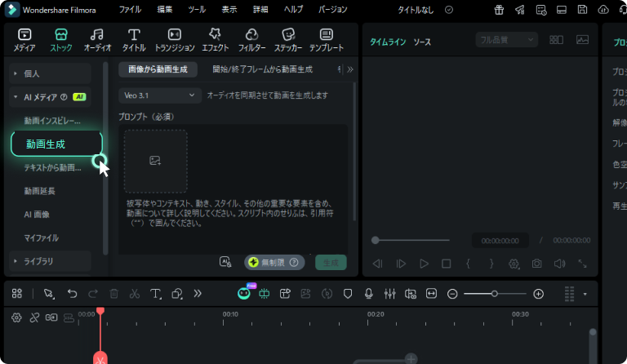The height and width of the screenshot is (364, 627).
Task: Open the ヘルプ menu
Action: click(293, 10)
